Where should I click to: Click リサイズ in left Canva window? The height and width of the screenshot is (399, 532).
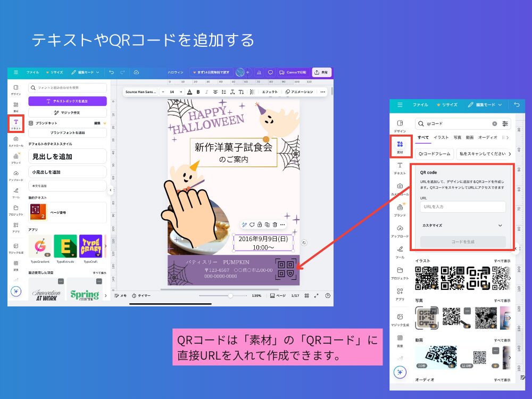pyautogui.click(x=54, y=72)
